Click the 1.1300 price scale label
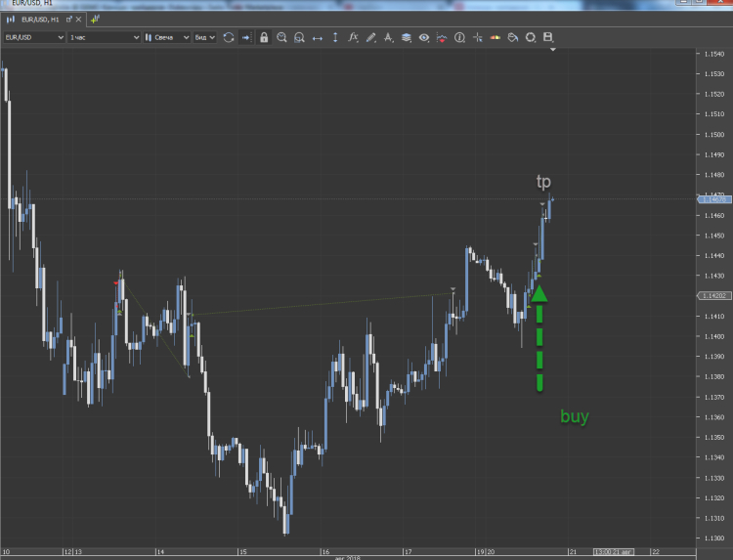This screenshot has height=560, width=733. 713,538
